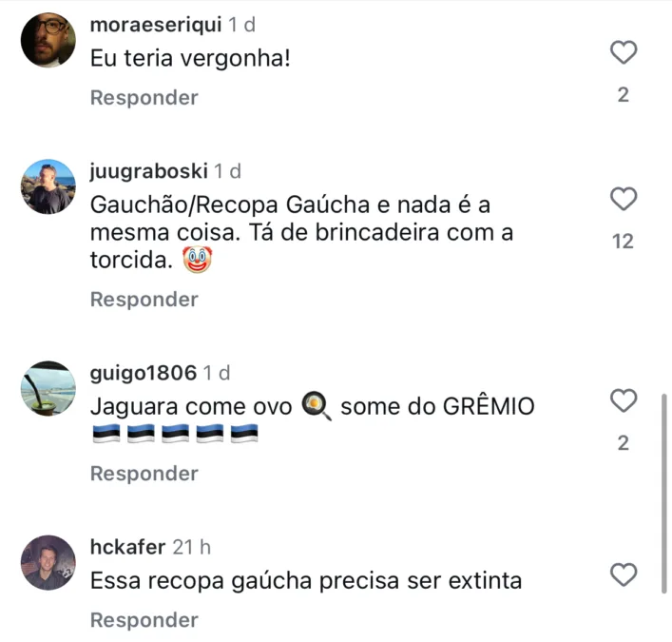Screen dimensions: 672x642
Task: Like juugraboski's comment with the heart icon
Action: pos(624,199)
